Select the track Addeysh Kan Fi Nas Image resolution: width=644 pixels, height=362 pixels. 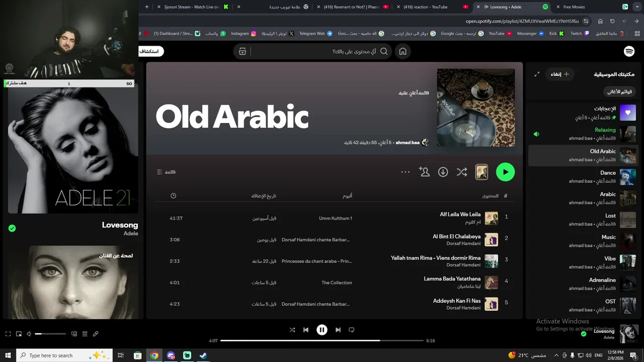334,304
